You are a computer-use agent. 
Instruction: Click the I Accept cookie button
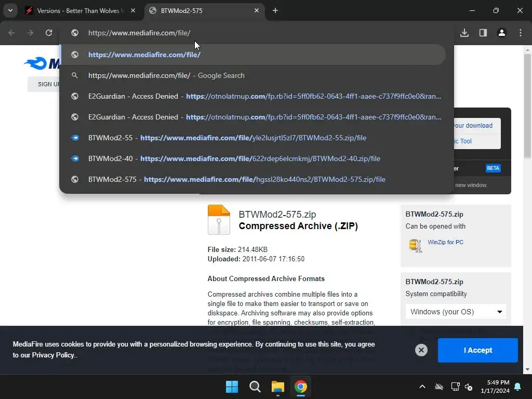click(x=478, y=350)
